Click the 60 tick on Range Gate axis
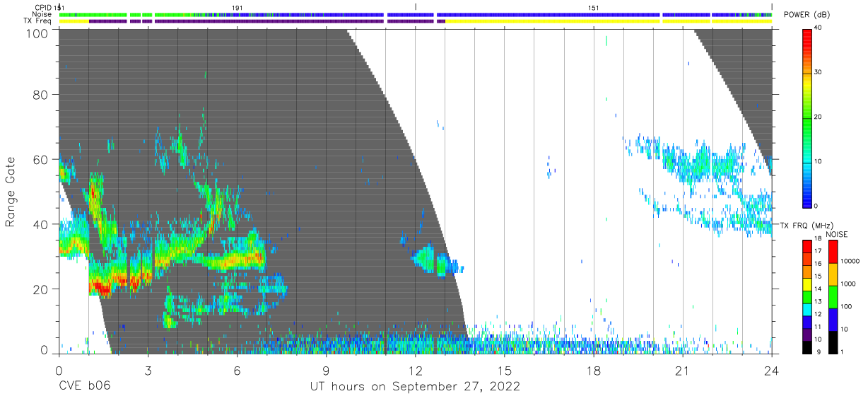 [40, 159]
